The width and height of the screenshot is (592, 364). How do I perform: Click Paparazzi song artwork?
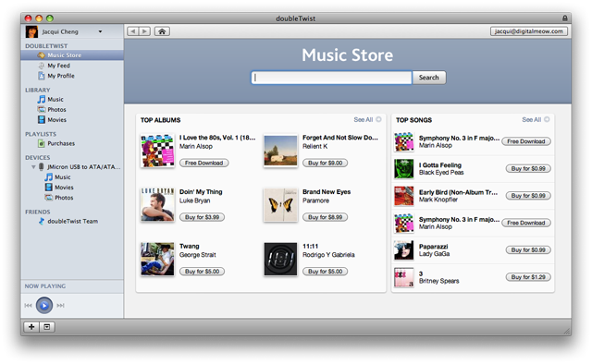pos(404,250)
